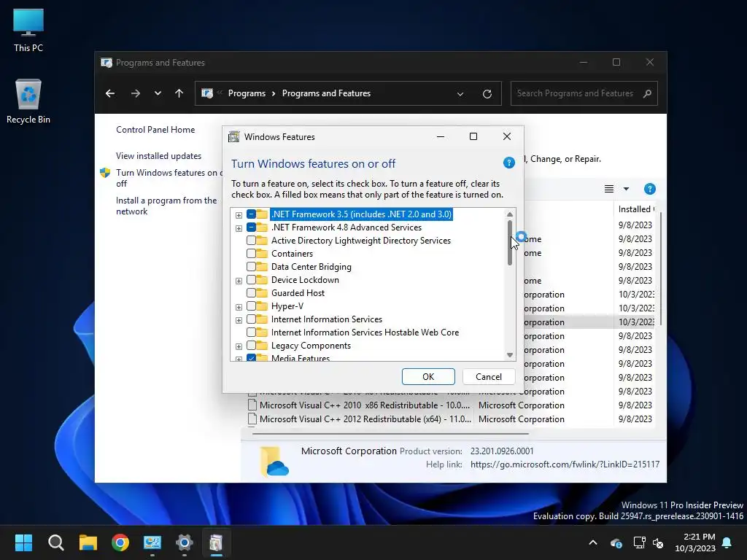Viewport: 747px width, 560px height.
Task: Enable Guarded Host checkbox
Action: 251,293
